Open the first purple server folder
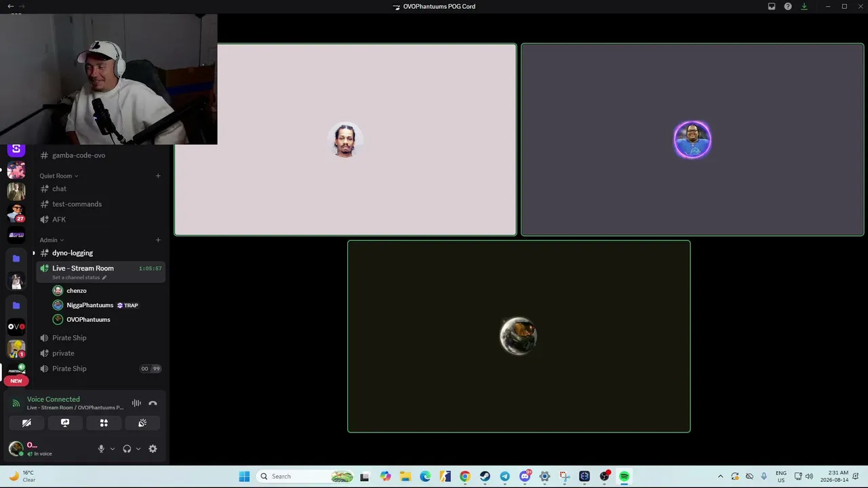Image resolution: width=868 pixels, height=488 pixels. [16, 258]
